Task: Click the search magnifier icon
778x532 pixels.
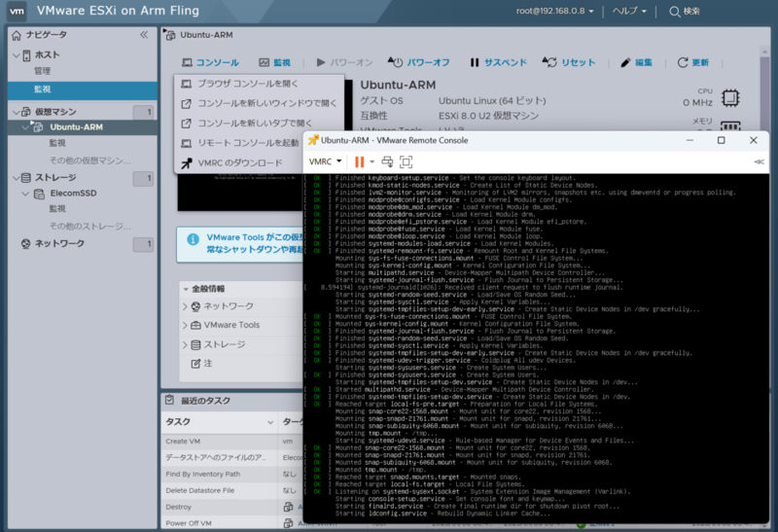Action: point(674,12)
